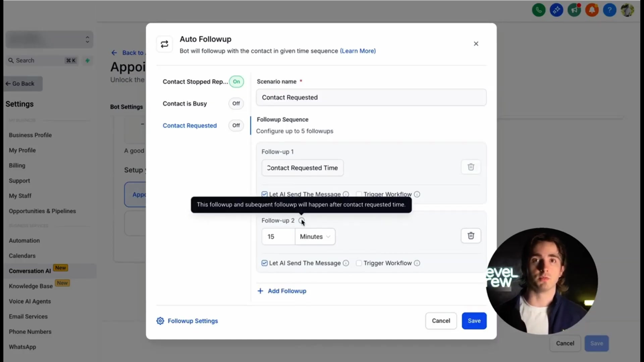Click info icon beside Follow-up 2 Let AI Send
The width and height of the screenshot is (644, 362).
(346, 263)
